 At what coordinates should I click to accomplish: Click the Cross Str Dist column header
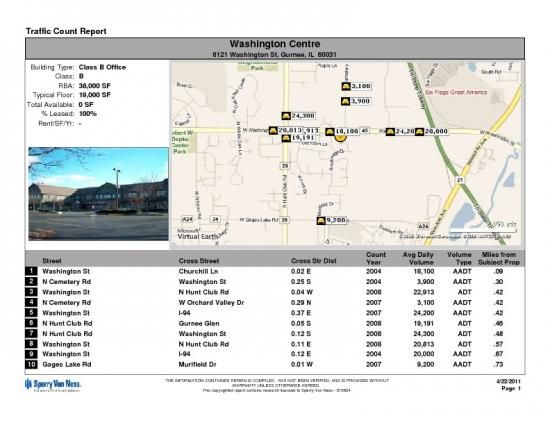pos(314,261)
